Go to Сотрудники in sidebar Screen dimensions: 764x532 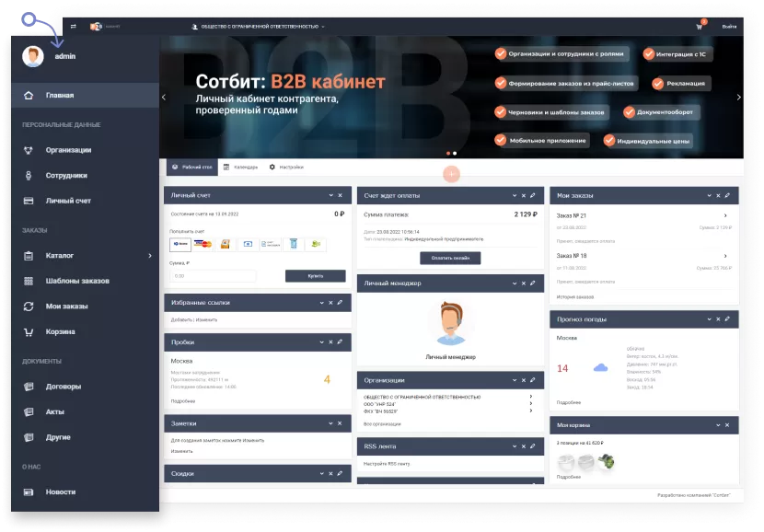[x=66, y=175]
